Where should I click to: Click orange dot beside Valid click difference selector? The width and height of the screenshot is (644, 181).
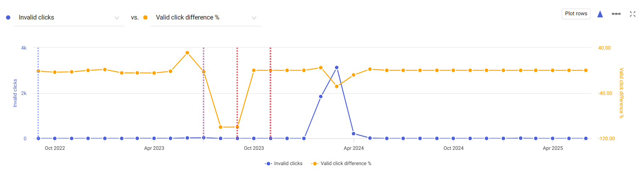[145, 17]
